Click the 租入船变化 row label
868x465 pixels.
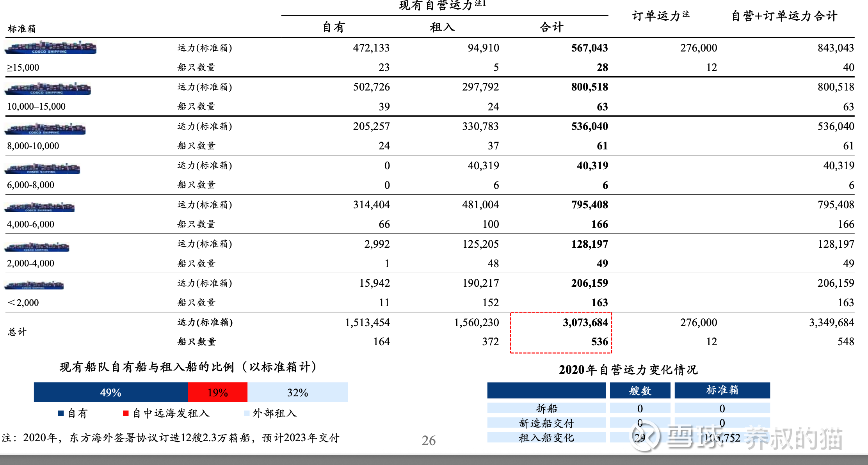(x=546, y=438)
